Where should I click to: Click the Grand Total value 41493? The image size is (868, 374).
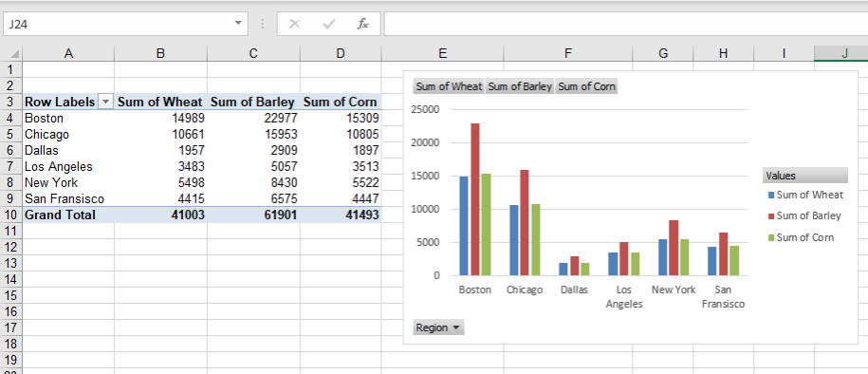pos(341,215)
